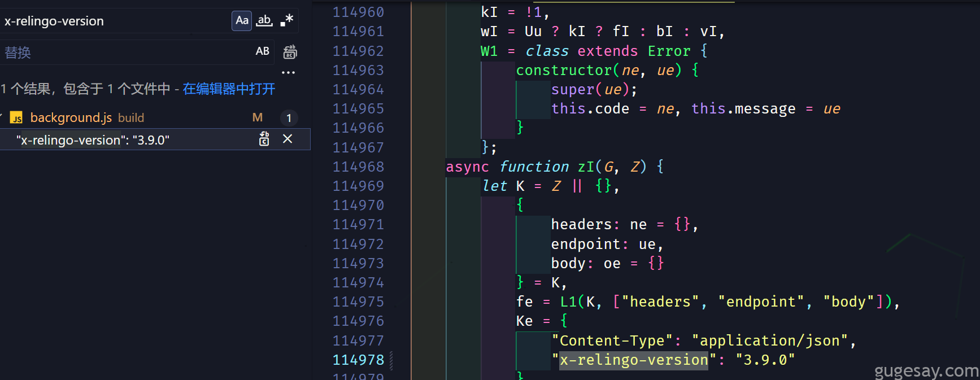Select the background.js file entry
The width and height of the screenshot is (980, 380).
click(155, 117)
